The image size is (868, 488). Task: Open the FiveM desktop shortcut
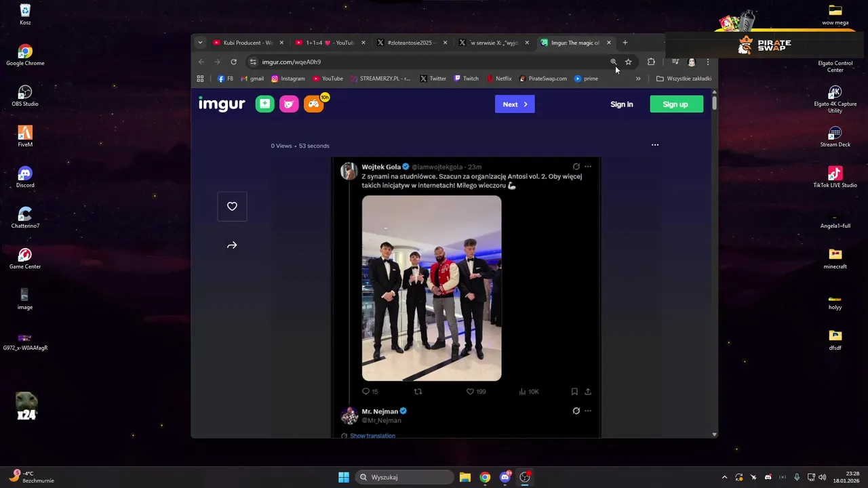[x=25, y=136]
